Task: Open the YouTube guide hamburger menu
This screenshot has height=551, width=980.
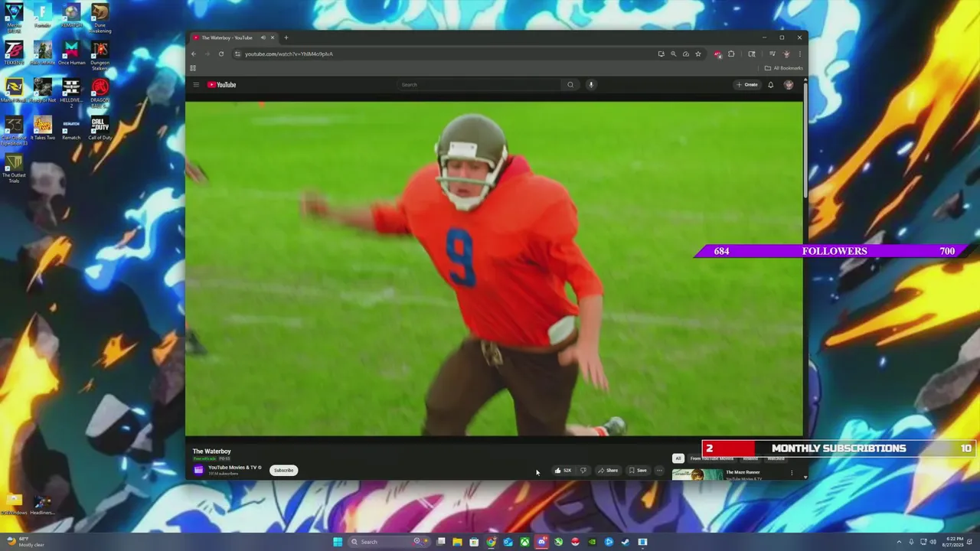Action: [196, 85]
